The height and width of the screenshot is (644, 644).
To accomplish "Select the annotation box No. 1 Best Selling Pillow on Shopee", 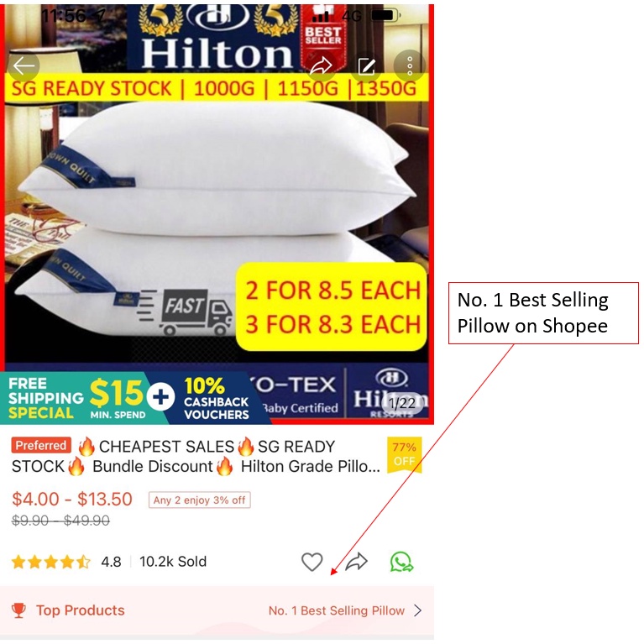I will click(543, 313).
